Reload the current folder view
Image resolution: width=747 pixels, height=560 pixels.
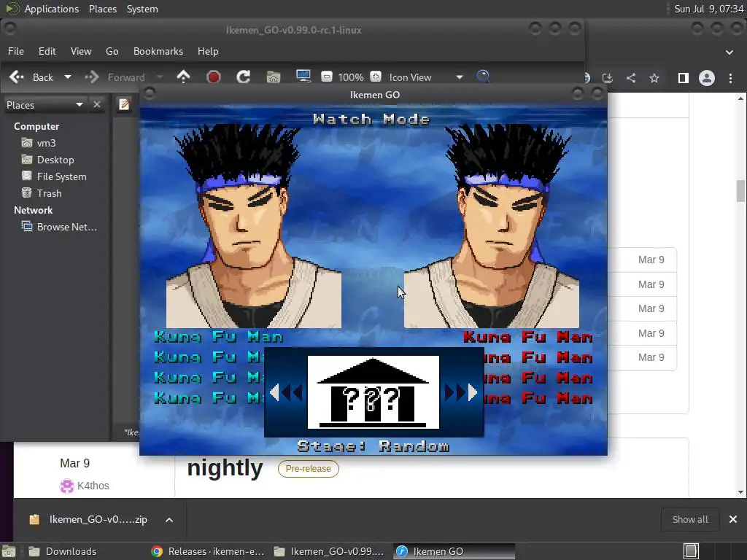click(244, 77)
